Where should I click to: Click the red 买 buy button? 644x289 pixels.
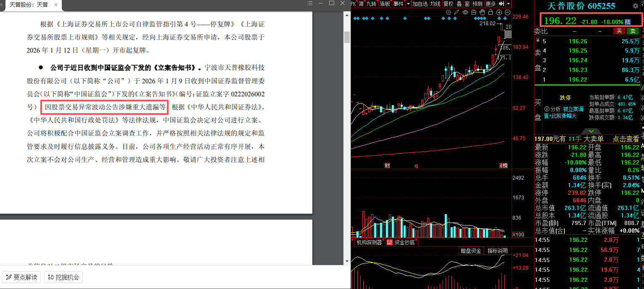pos(619,31)
